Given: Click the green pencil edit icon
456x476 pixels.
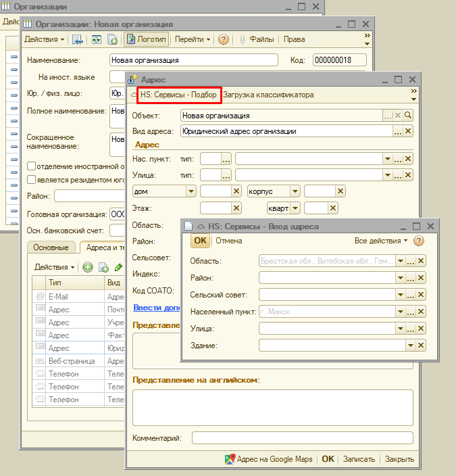Looking at the screenshot, I should pyautogui.click(x=119, y=267).
